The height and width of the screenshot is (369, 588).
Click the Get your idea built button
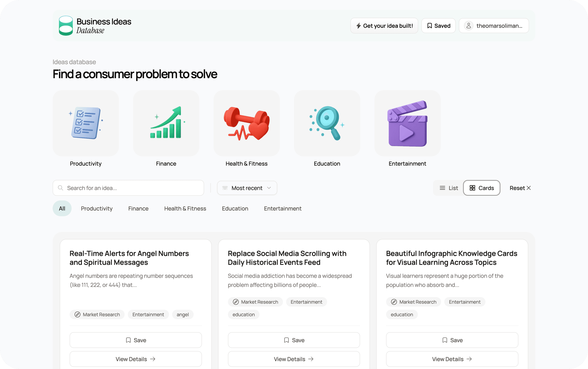pos(384,25)
